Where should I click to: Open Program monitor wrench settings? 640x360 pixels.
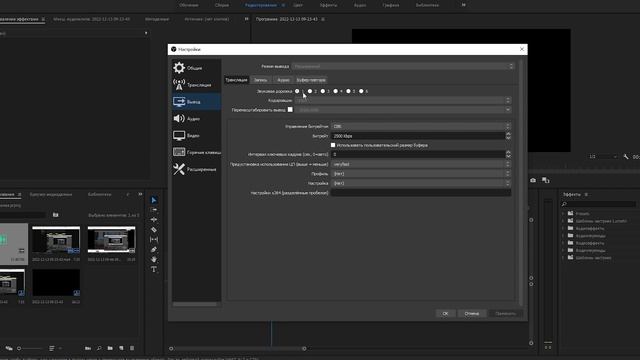626,156
